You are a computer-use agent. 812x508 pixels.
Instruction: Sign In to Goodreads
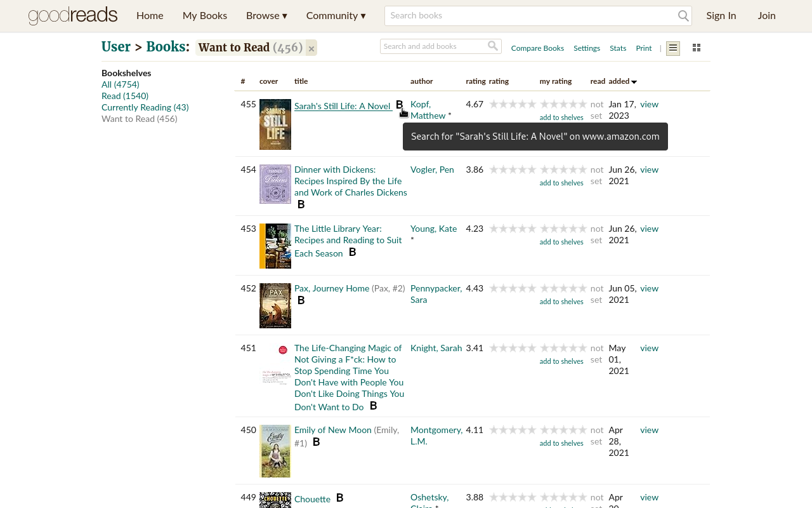coord(721,15)
